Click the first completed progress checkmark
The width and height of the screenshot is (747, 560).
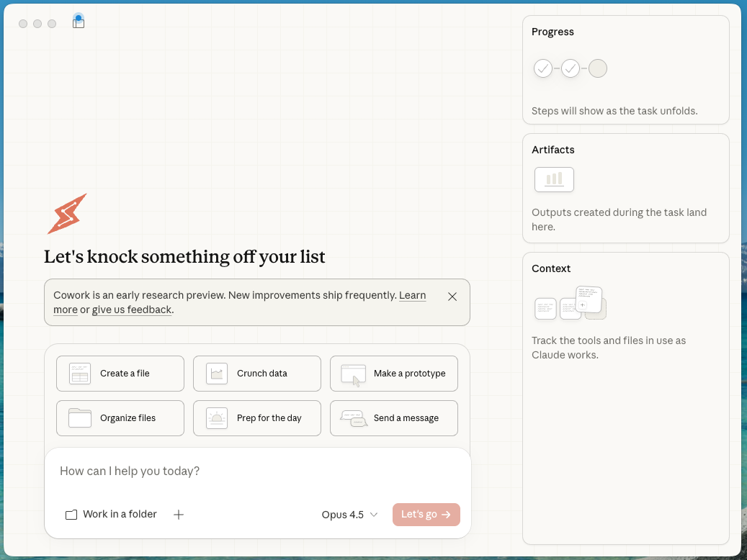click(x=543, y=68)
